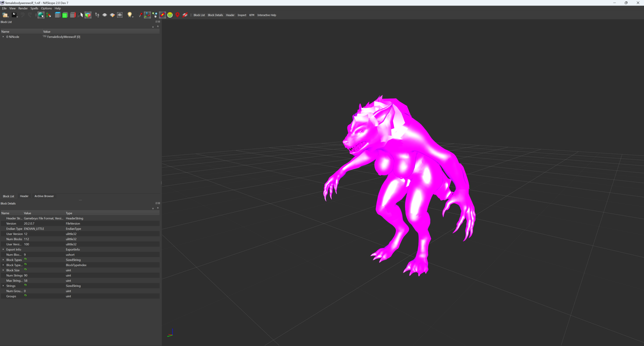Select the vertex selection mode icon

click(49, 15)
